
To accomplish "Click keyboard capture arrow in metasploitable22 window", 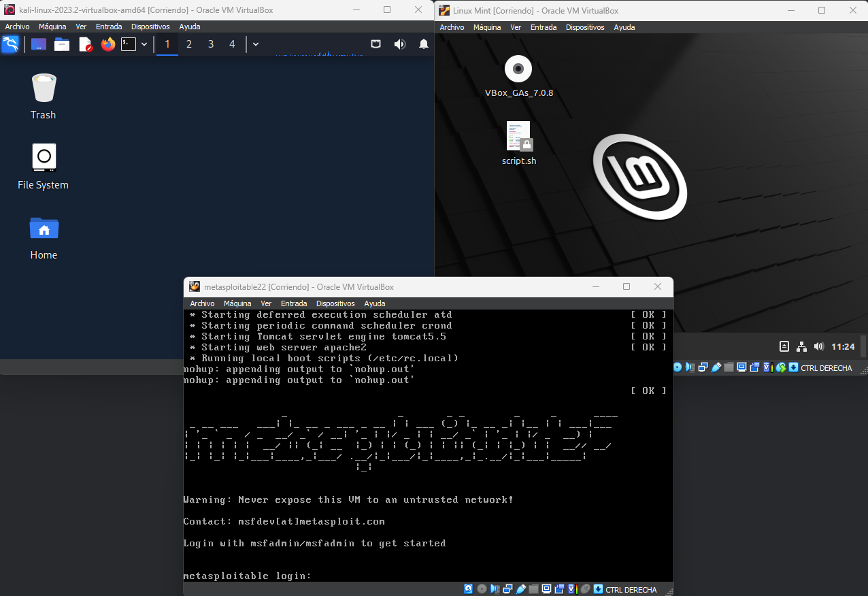I will [x=598, y=589].
